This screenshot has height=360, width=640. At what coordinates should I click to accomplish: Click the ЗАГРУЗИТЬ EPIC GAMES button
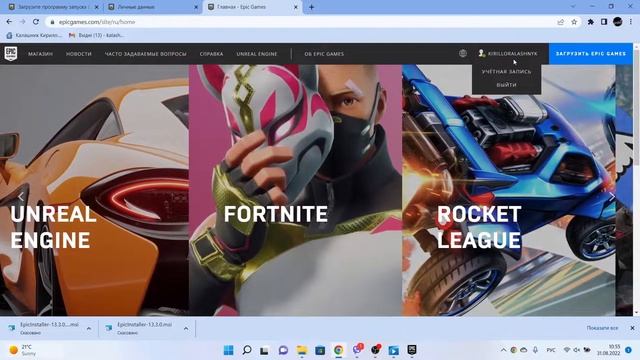click(591, 53)
